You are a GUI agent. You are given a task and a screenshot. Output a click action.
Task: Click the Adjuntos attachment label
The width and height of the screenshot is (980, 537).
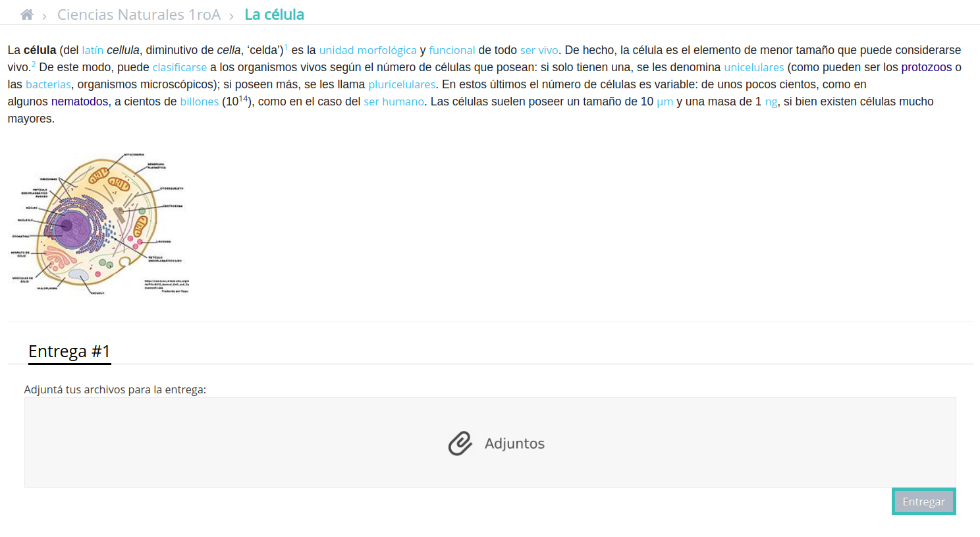(514, 443)
